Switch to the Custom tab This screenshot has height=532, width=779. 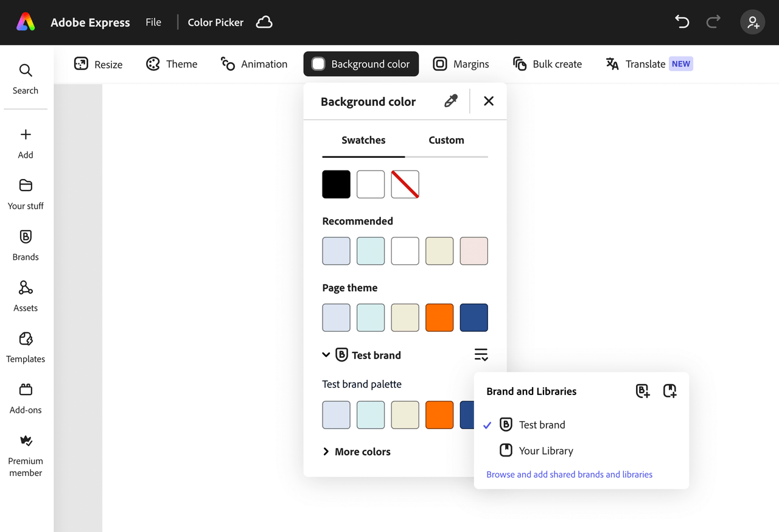click(x=446, y=140)
